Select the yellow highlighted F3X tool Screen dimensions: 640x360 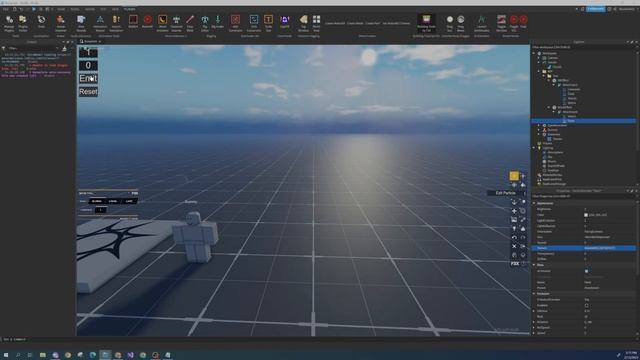tap(514, 176)
